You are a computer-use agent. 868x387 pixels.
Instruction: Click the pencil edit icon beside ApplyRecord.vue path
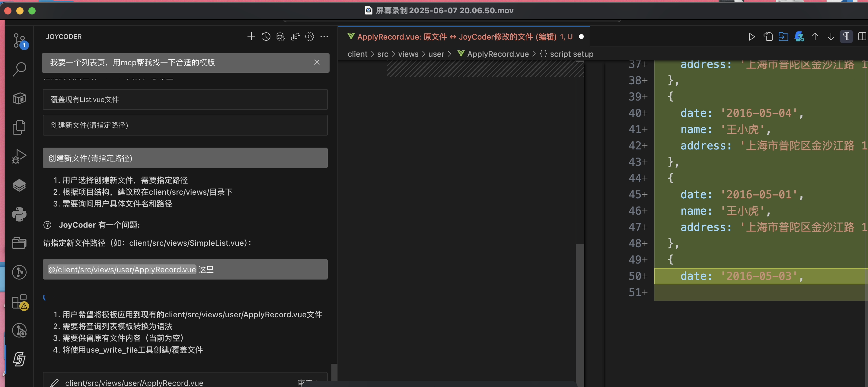tap(54, 382)
